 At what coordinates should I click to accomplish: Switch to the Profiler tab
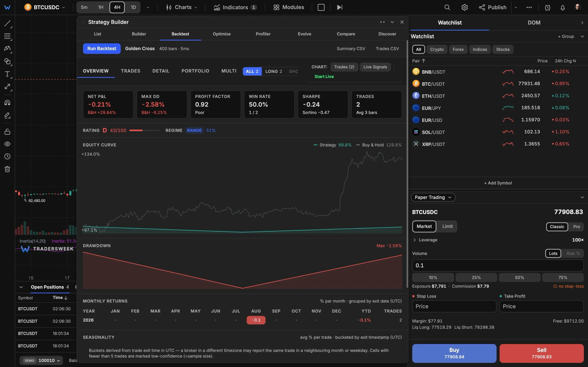click(263, 34)
